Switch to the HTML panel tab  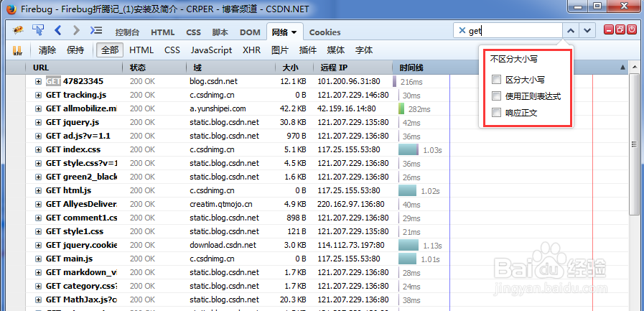pyautogui.click(x=163, y=32)
